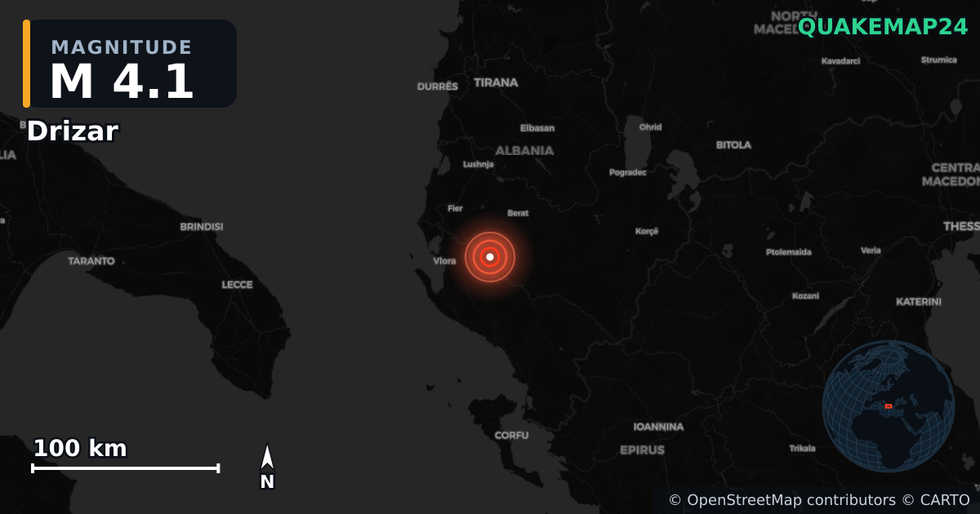Select the LECCE city label
980x514 pixels.
tap(238, 285)
